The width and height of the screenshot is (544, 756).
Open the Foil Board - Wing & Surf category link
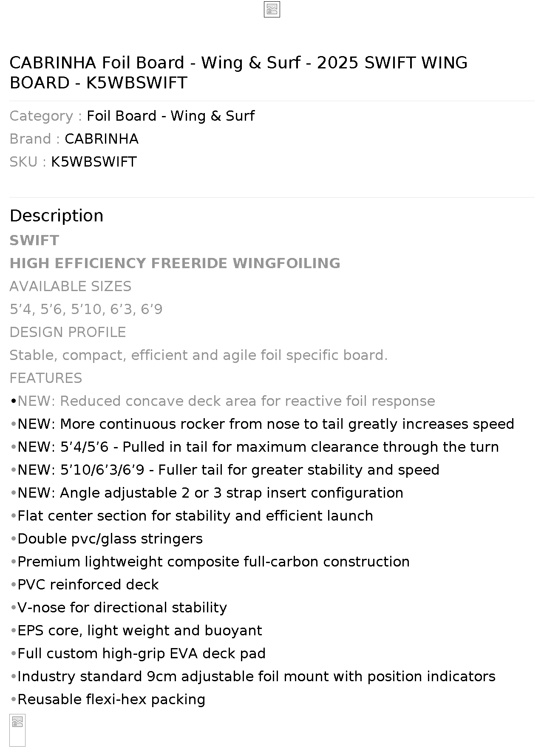pyautogui.click(x=170, y=116)
